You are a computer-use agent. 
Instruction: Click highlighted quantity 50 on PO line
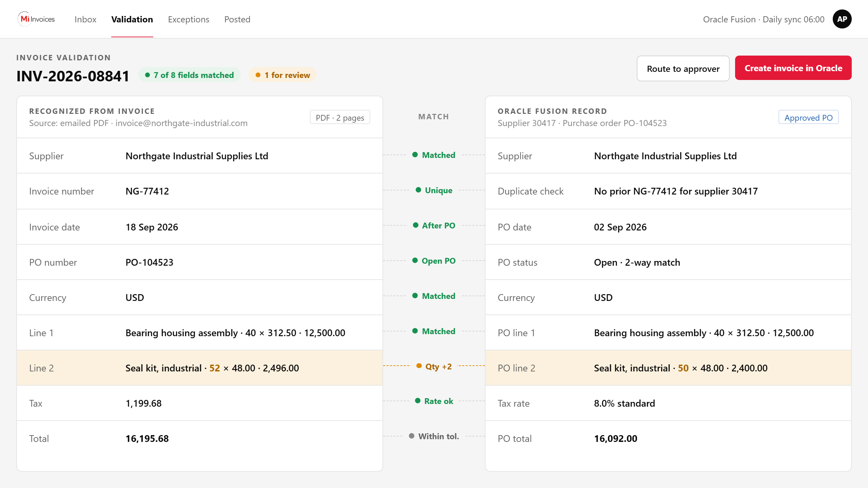683,368
